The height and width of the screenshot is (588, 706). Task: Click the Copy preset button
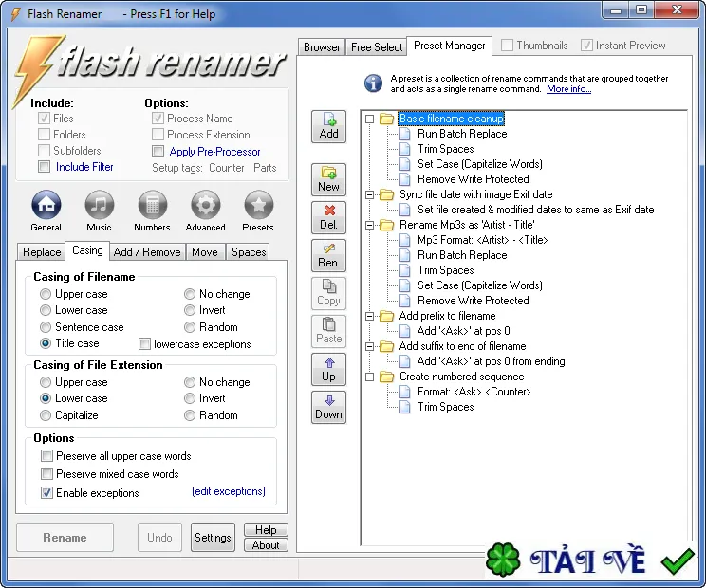(328, 293)
